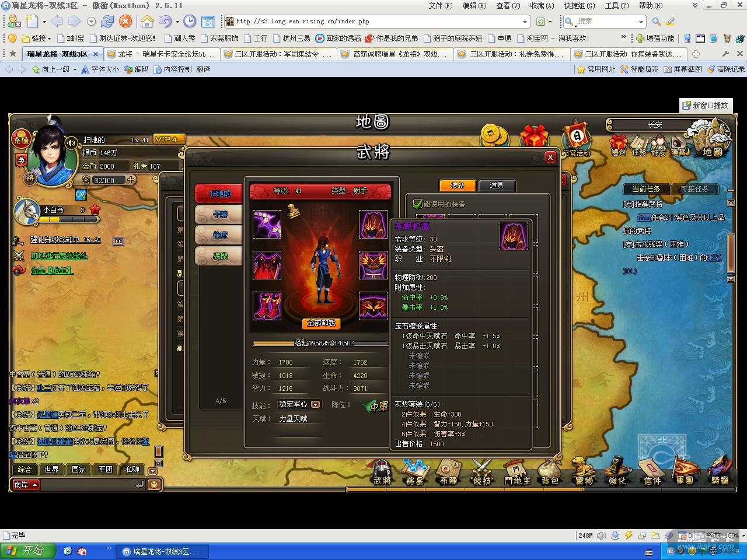Expand the bookmarks bar overflow chevron
This screenshot has height=560, width=747.
(623, 37)
